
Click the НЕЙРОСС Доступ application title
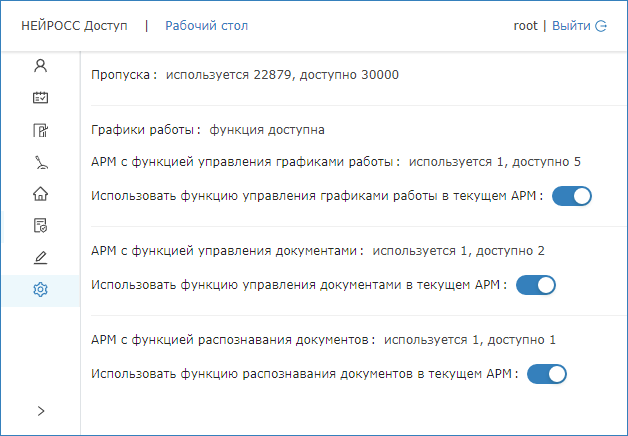coord(74,26)
